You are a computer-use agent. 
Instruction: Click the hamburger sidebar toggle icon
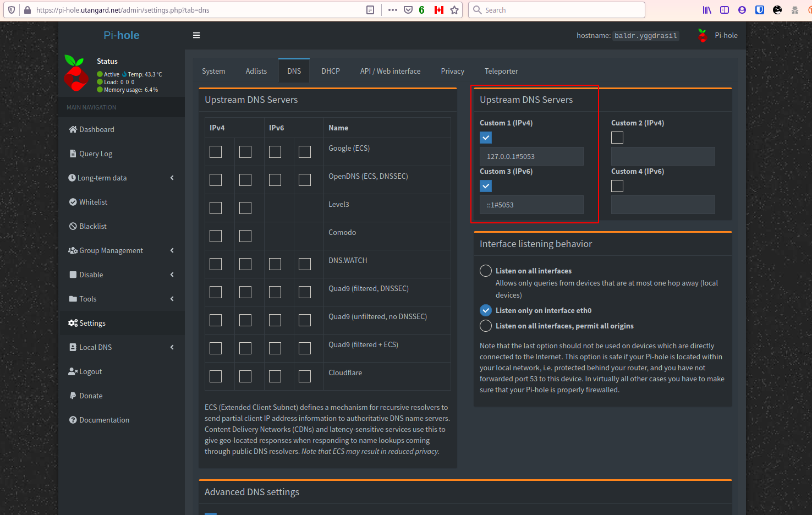click(x=196, y=35)
